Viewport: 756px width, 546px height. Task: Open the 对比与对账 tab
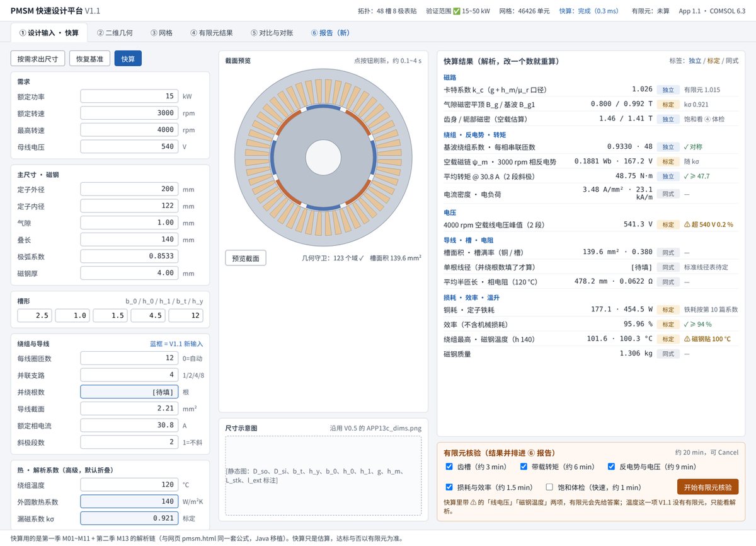[x=272, y=33]
